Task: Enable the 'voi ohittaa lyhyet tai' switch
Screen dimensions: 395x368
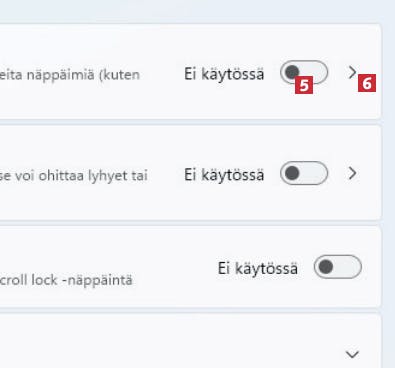Action: coord(304,173)
